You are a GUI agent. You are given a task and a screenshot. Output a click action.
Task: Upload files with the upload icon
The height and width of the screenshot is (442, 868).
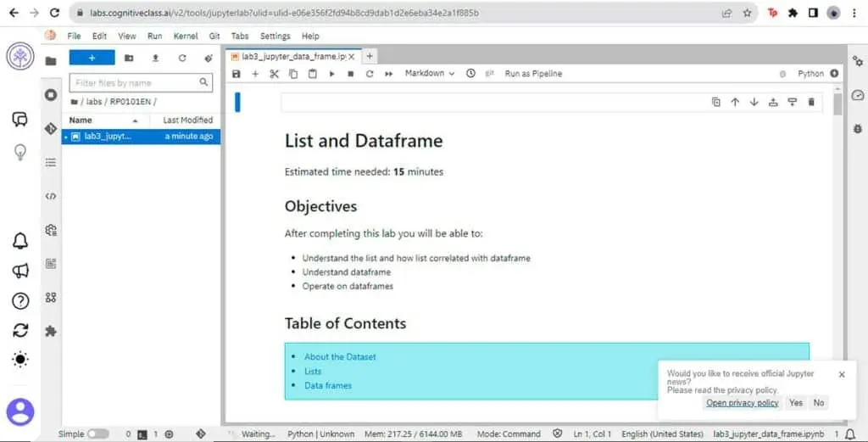pyautogui.click(x=156, y=58)
